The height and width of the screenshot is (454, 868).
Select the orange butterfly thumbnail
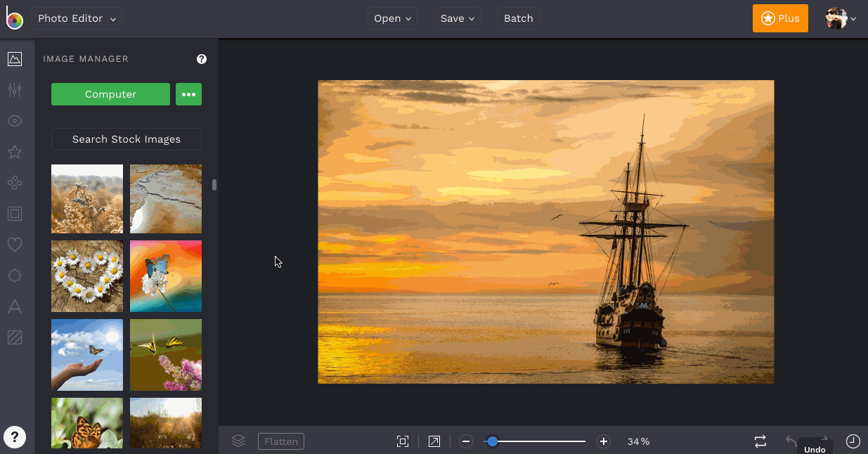(87, 423)
